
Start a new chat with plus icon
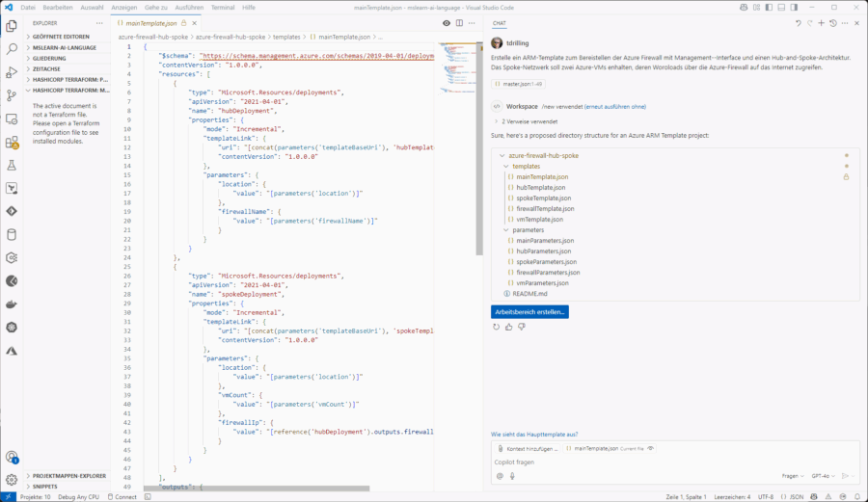click(822, 23)
